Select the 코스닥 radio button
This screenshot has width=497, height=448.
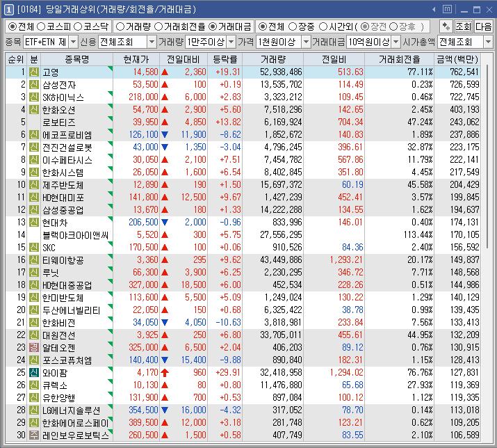(78, 26)
